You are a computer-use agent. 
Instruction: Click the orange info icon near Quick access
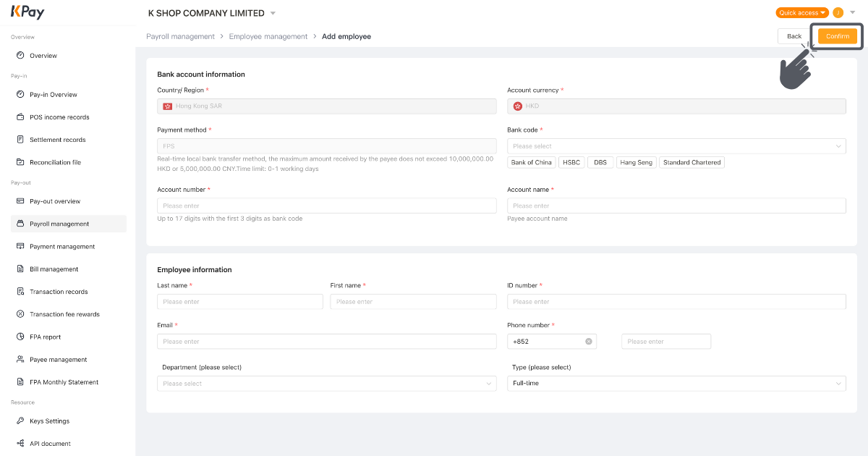point(840,12)
